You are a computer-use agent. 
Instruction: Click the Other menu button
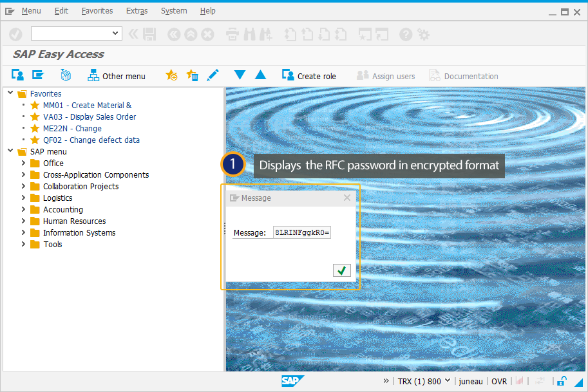click(x=117, y=76)
